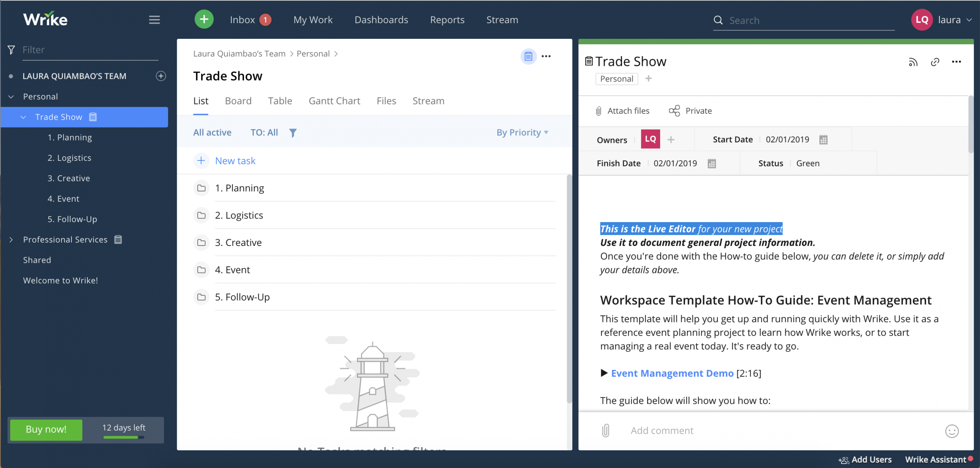Image resolution: width=980 pixels, height=468 pixels.
Task: Click the Buy now! button
Action: coord(46,430)
